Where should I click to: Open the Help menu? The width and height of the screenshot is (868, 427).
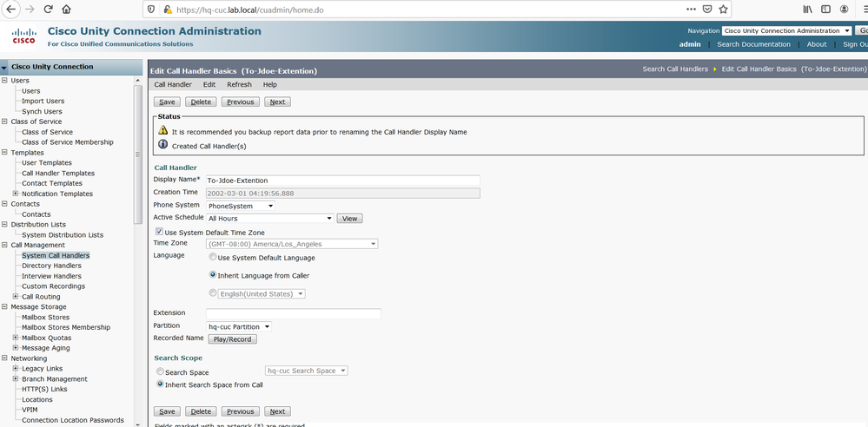[x=270, y=85]
